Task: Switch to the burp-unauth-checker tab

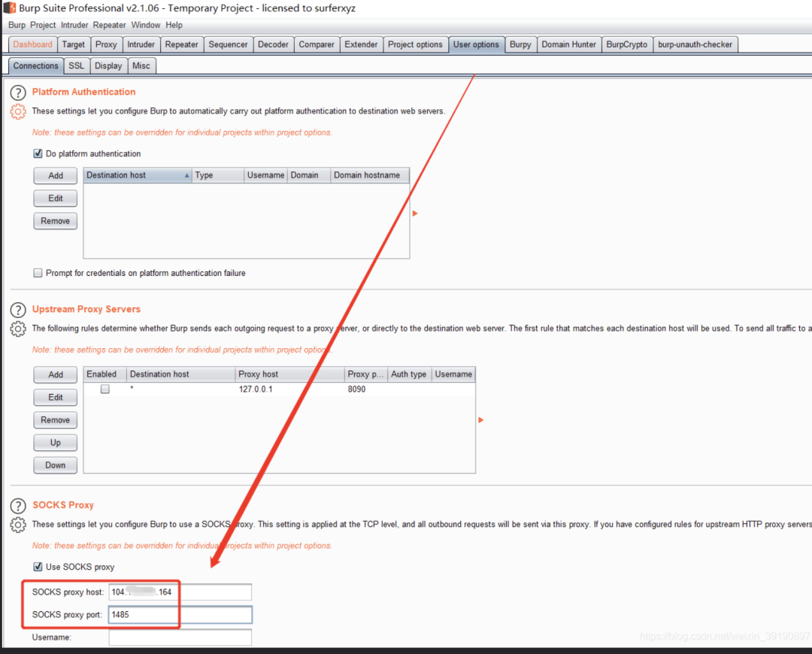Action: 695,44
